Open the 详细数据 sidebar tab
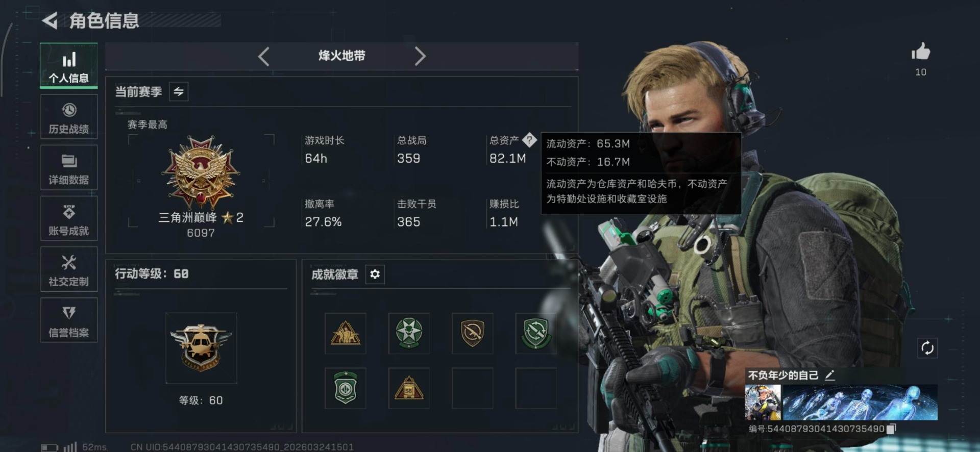 tap(69, 168)
